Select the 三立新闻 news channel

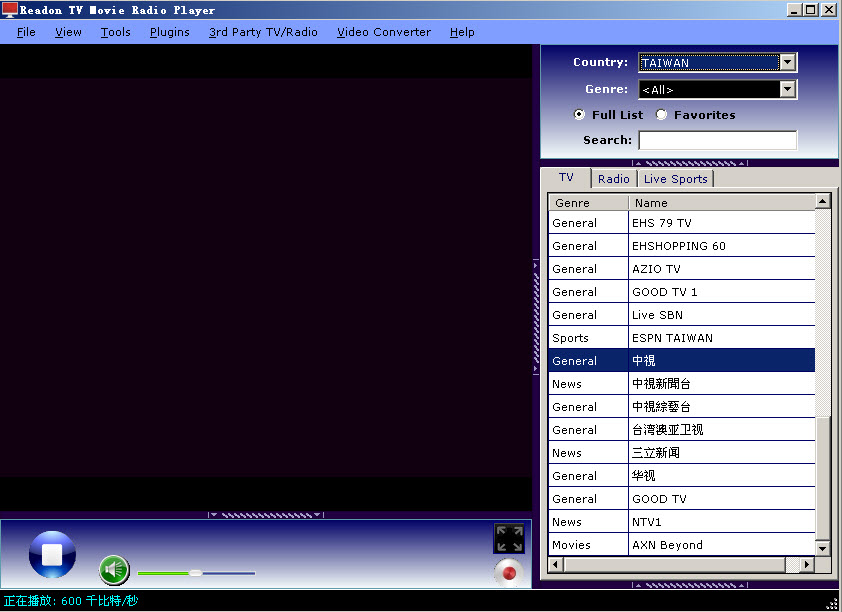[x=681, y=453]
